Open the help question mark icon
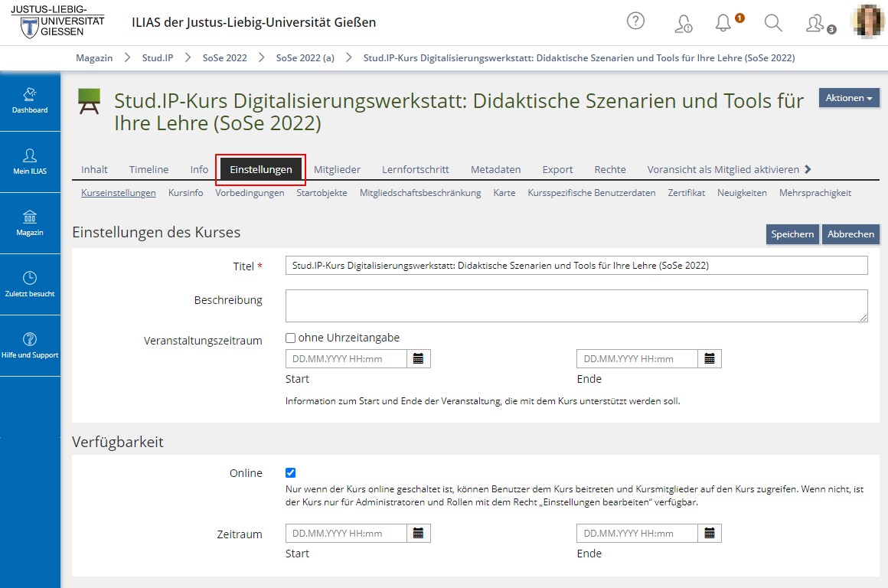Image resolution: width=888 pixels, height=588 pixels. click(635, 21)
